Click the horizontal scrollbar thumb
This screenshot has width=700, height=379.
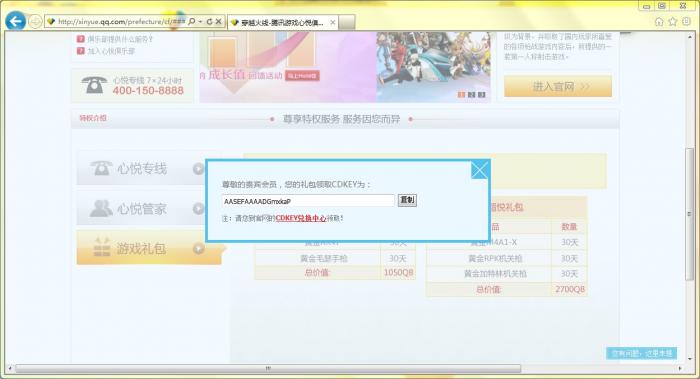point(268,368)
